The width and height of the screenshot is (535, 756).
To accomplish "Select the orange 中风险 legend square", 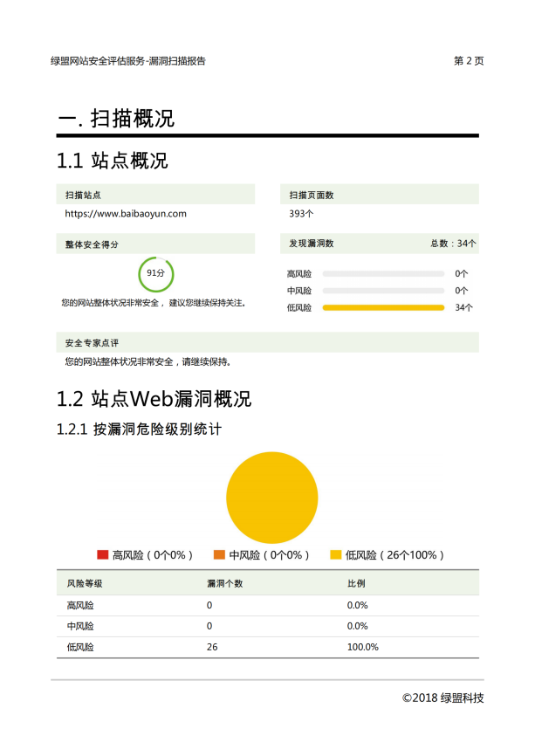I will coord(219,555).
